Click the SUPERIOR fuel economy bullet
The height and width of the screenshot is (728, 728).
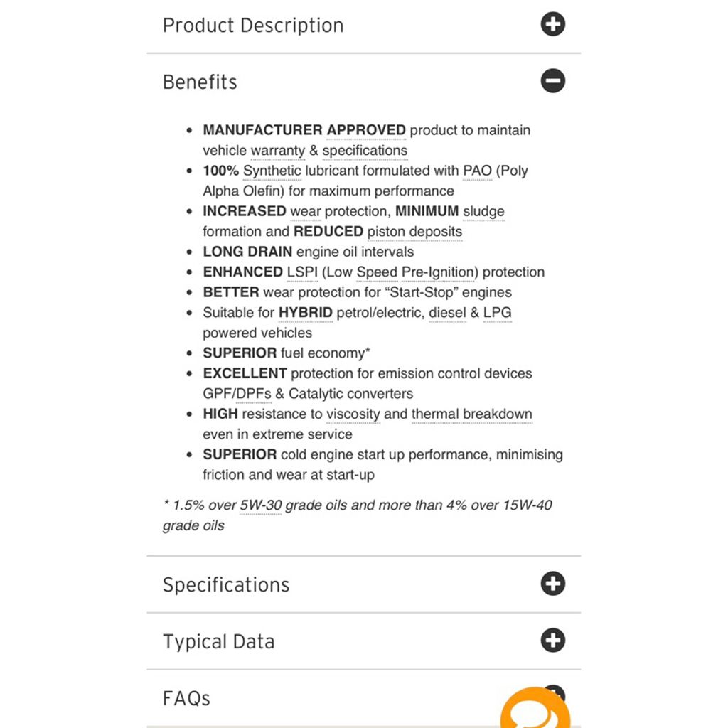[x=287, y=353]
